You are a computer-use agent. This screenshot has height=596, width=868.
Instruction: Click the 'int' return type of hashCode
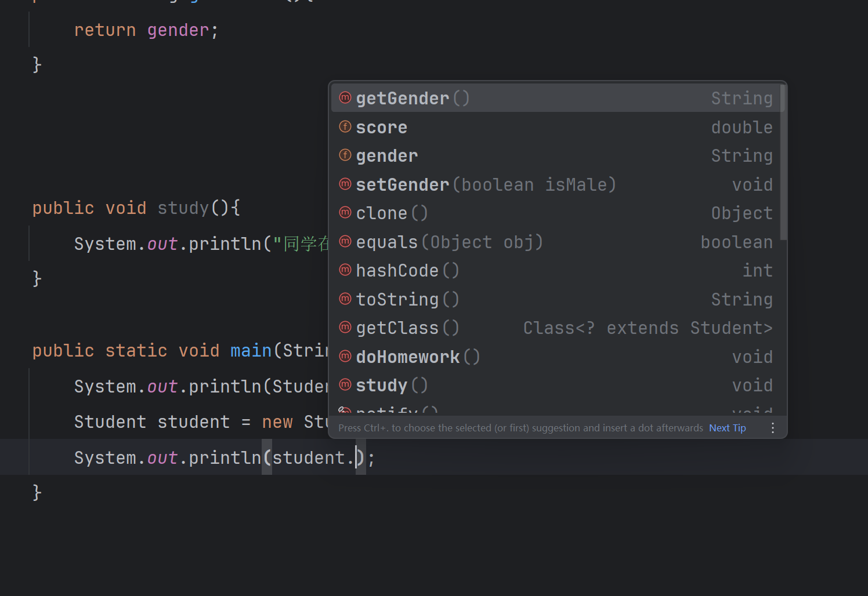[x=757, y=270]
